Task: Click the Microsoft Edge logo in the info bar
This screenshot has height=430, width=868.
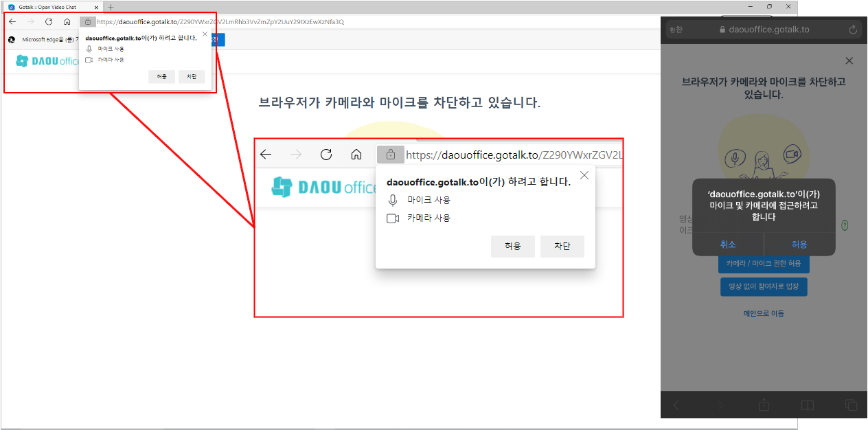Action: (x=12, y=40)
